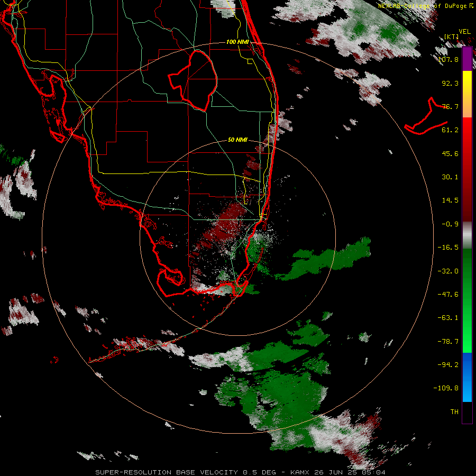The width and height of the screenshot is (476, 476).
Task: Click the 76.7 legend value
Action: click(450, 106)
